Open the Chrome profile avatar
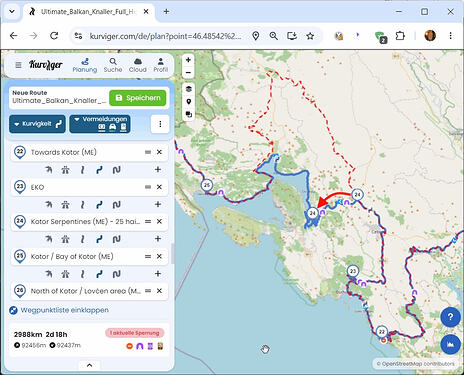The image size is (464, 375). [x=430, y=36]
